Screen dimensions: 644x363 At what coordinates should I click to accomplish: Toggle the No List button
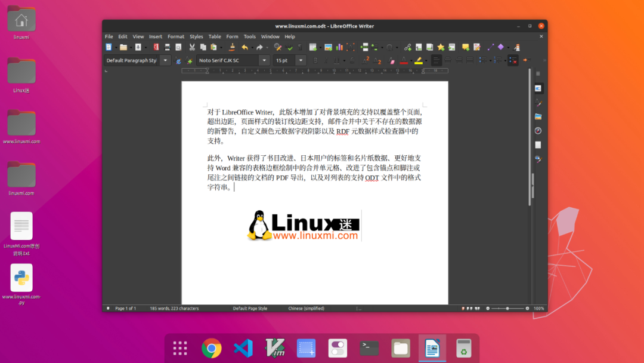(x=513, y=60)
